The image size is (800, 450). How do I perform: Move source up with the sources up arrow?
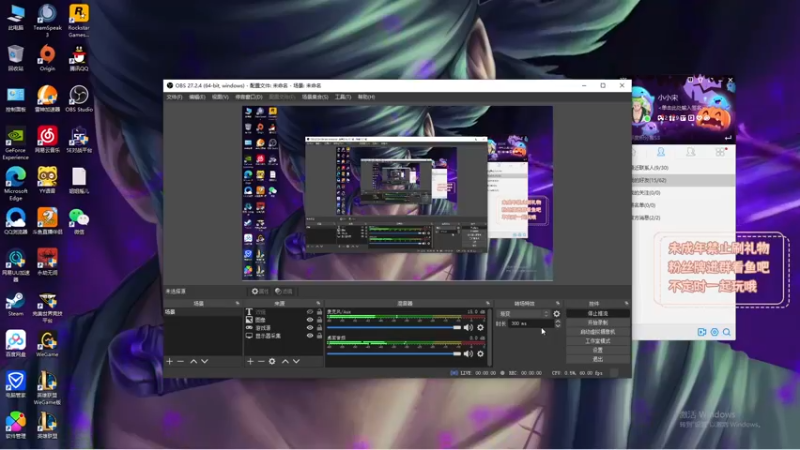(x=285, y=361)
